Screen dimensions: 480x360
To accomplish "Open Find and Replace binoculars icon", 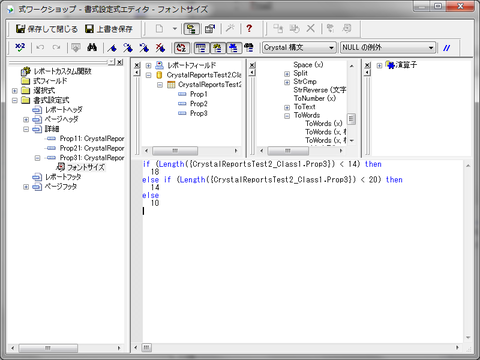I will pos(92,48).
